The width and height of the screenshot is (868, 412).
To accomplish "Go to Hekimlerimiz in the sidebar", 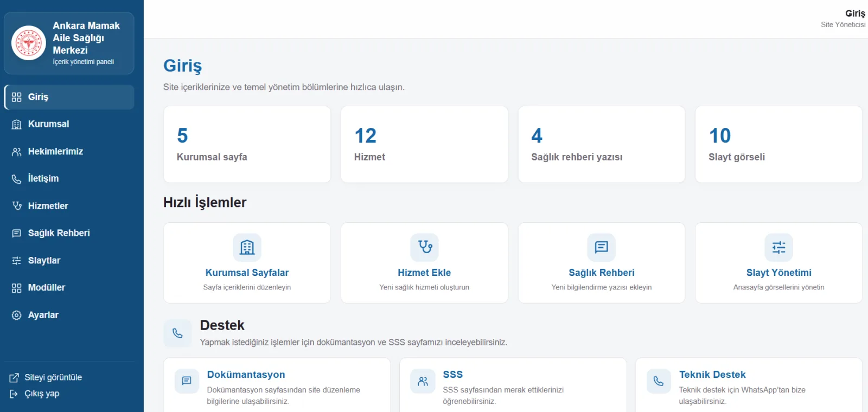I will click(69, 152).
